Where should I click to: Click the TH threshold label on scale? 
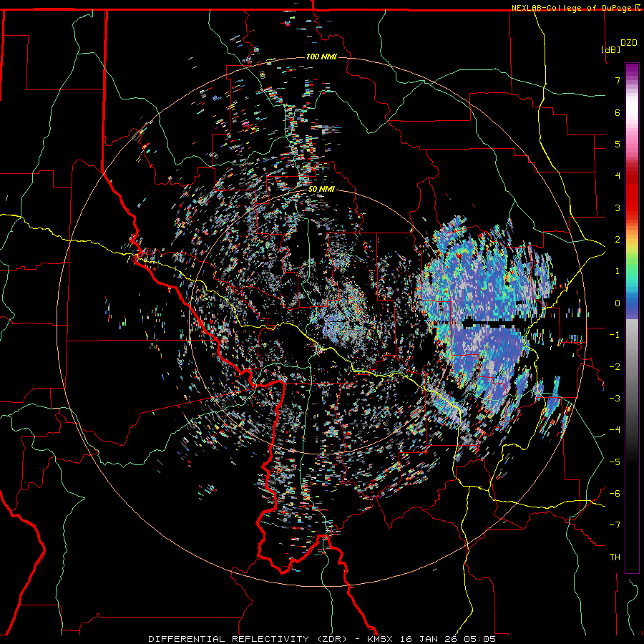click(x=615, y=557)
